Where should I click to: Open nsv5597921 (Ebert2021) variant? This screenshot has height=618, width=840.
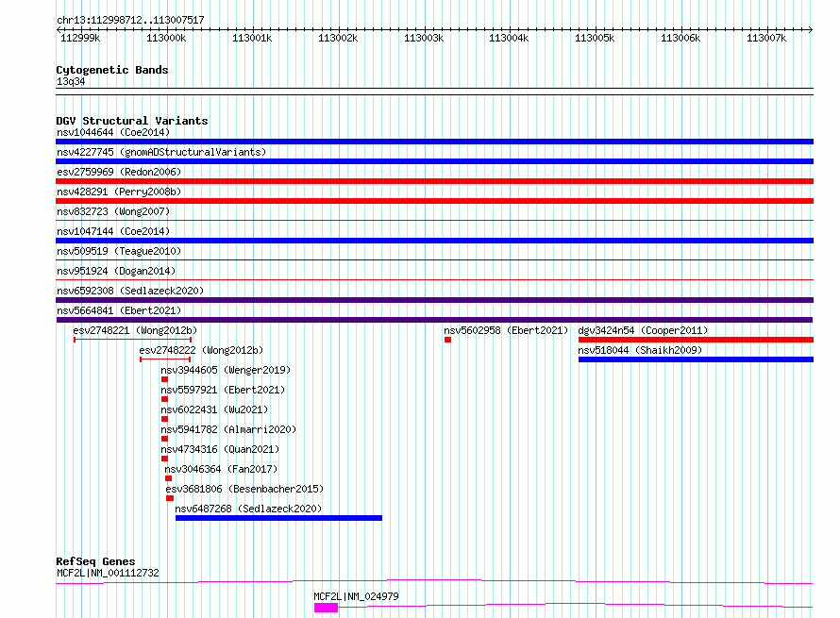[223, 390]
